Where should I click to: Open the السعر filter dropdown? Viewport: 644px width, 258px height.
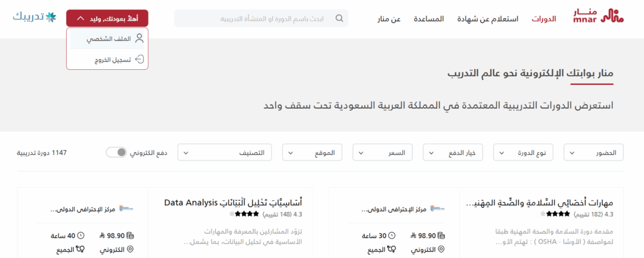tap(387, 152)
